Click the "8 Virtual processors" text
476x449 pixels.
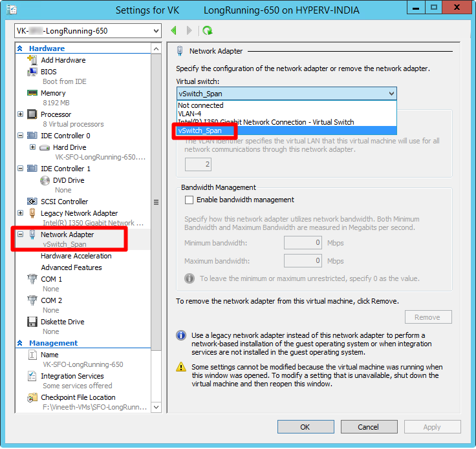coord(73,124)
